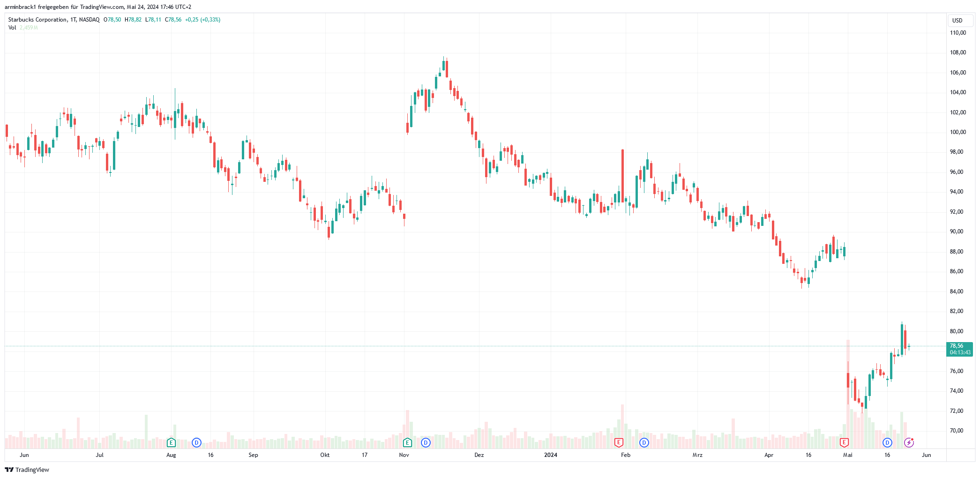980x478 pixels.
Task: Open the TradingView logo link
Action: coord(27,470)
